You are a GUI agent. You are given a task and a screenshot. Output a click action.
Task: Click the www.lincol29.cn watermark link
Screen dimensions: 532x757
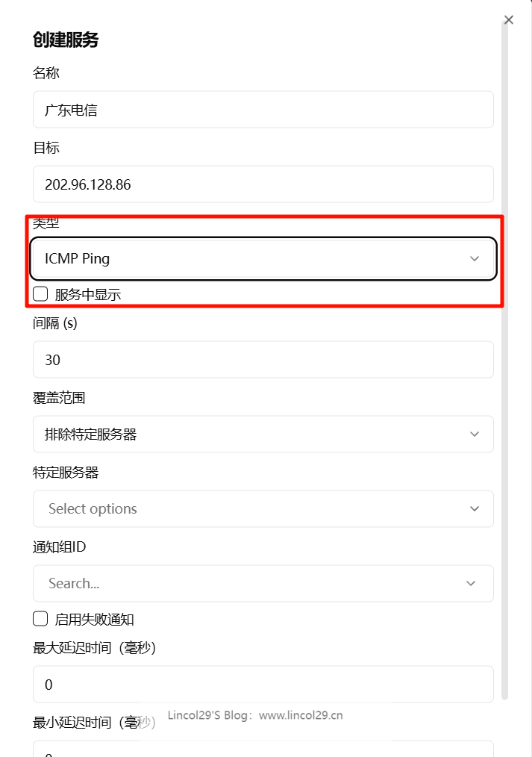point(301,715)
